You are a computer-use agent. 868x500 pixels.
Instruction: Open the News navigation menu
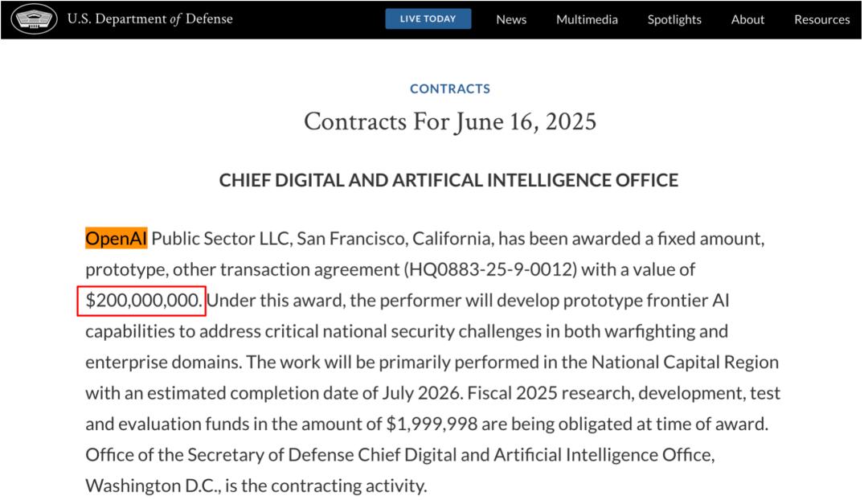point(511,18)
